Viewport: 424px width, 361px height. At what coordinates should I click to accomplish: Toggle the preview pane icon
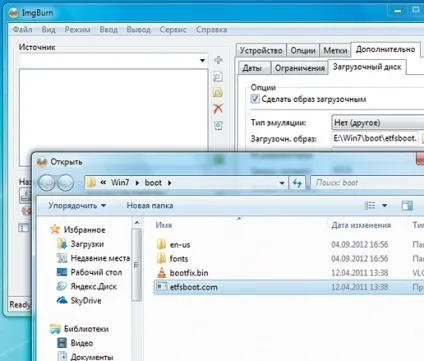(x=407, y=206)
